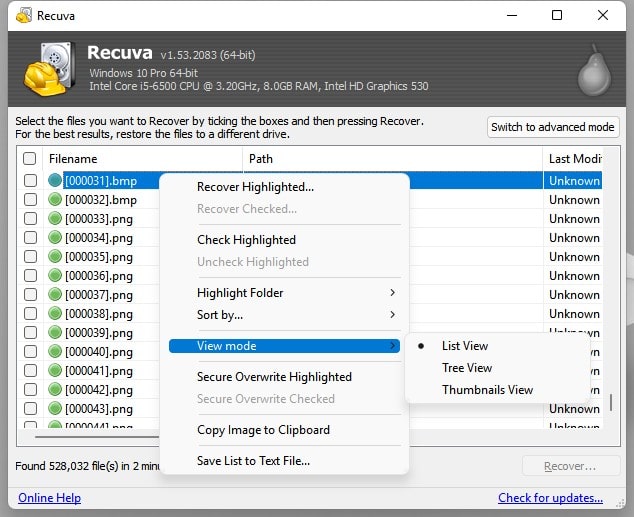This screenshot has height=517, width=634.
Task: Select Secure Overwrite Highlighted
Action: tap(274, 377)
